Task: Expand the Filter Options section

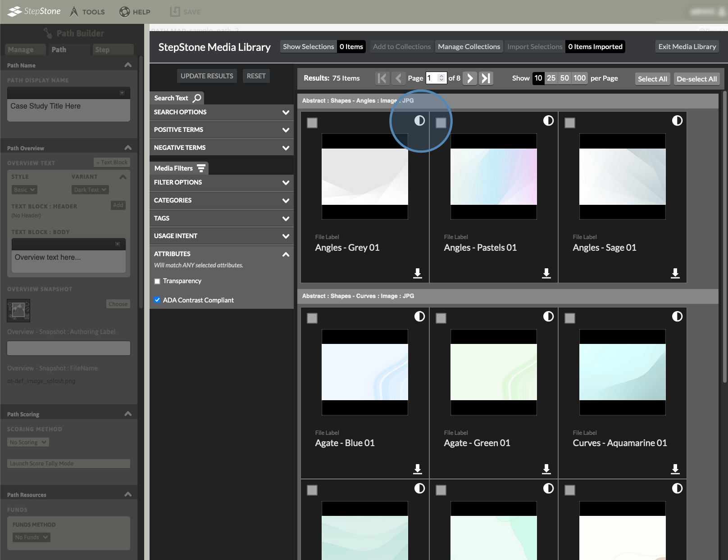Action: point(222,182)
